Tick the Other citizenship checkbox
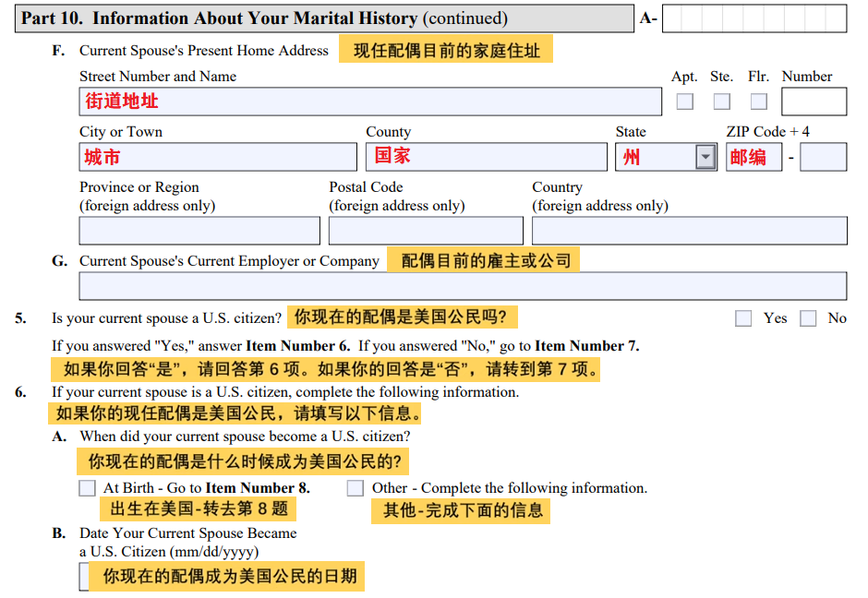The width and height of the screenshot is (868, 598). point(356,488)
